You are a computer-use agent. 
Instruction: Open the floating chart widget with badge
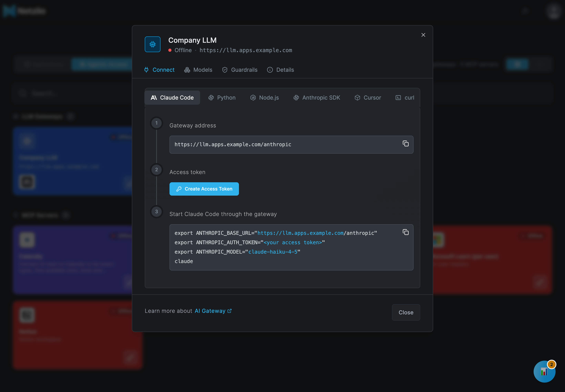coord(544,371)
